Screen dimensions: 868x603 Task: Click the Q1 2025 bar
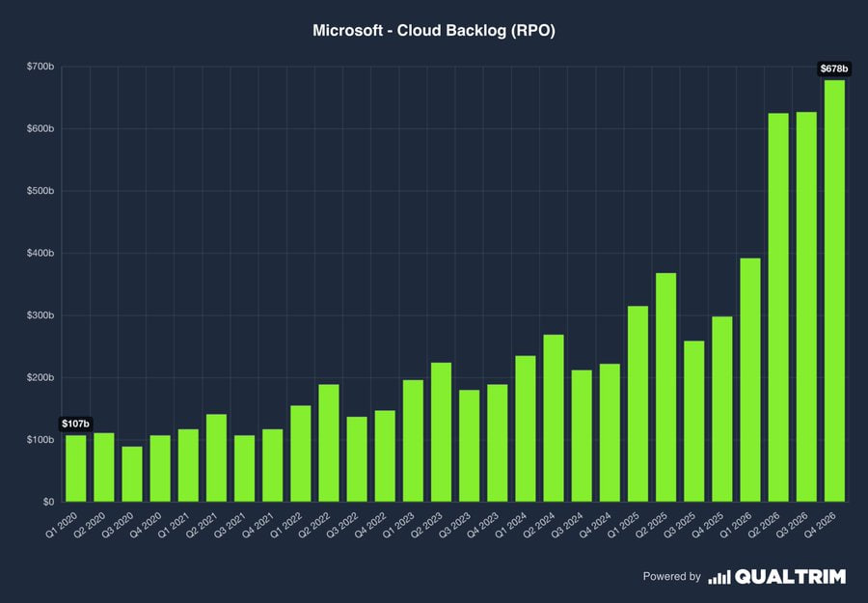coord(637,404)
